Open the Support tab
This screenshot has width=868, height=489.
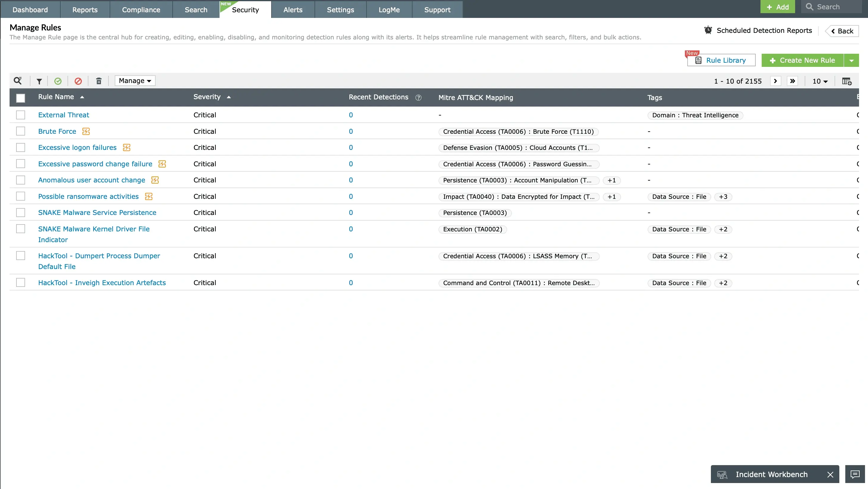[x=437, y=10]
